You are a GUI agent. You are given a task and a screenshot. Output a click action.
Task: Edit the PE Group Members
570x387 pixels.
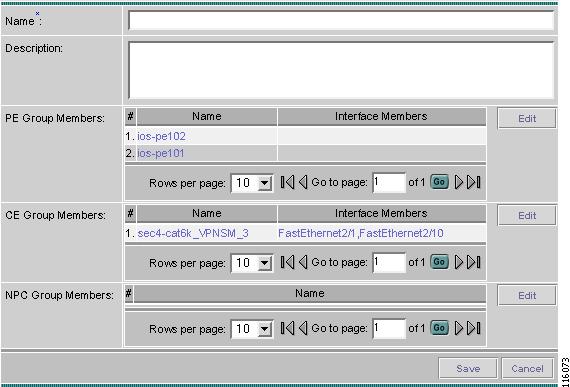pos(527,118)
